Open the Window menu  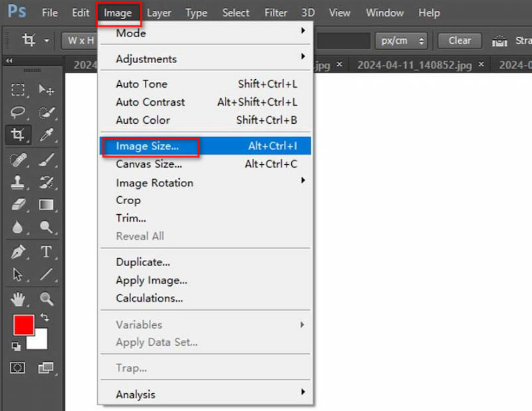coord(385,13)
